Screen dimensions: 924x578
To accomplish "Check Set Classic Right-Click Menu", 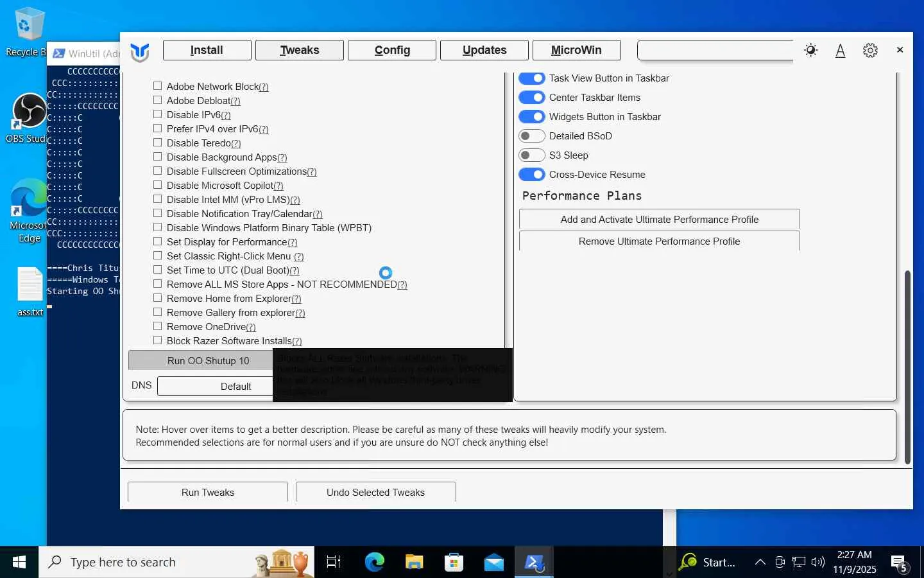I will coord(157,255).
